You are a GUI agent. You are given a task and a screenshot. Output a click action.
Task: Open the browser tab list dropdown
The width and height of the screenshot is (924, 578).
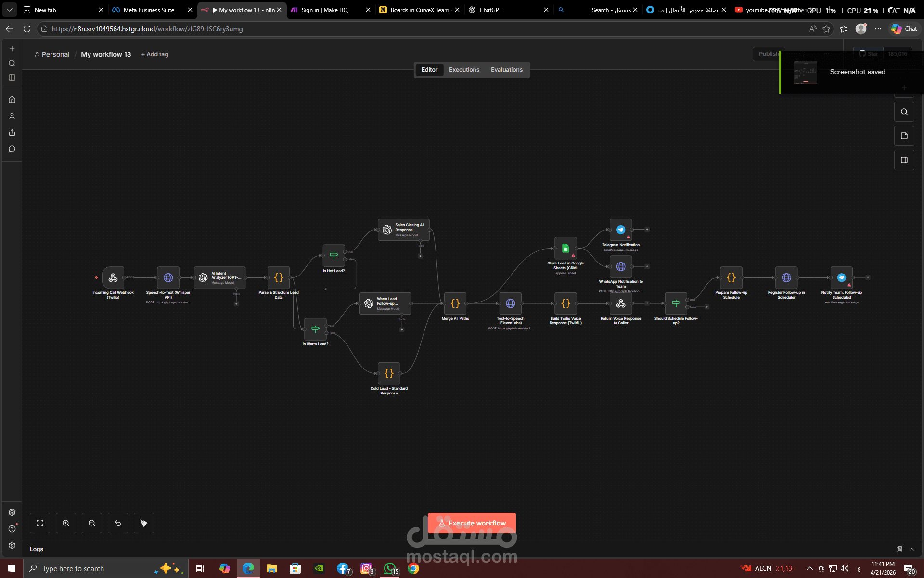(x=10, y=10)
